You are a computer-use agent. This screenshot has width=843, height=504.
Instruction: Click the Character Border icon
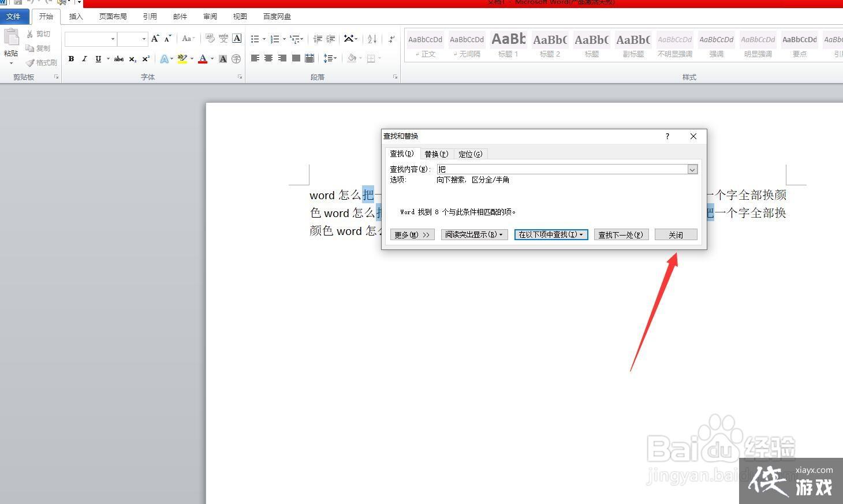tap(237, 39)
